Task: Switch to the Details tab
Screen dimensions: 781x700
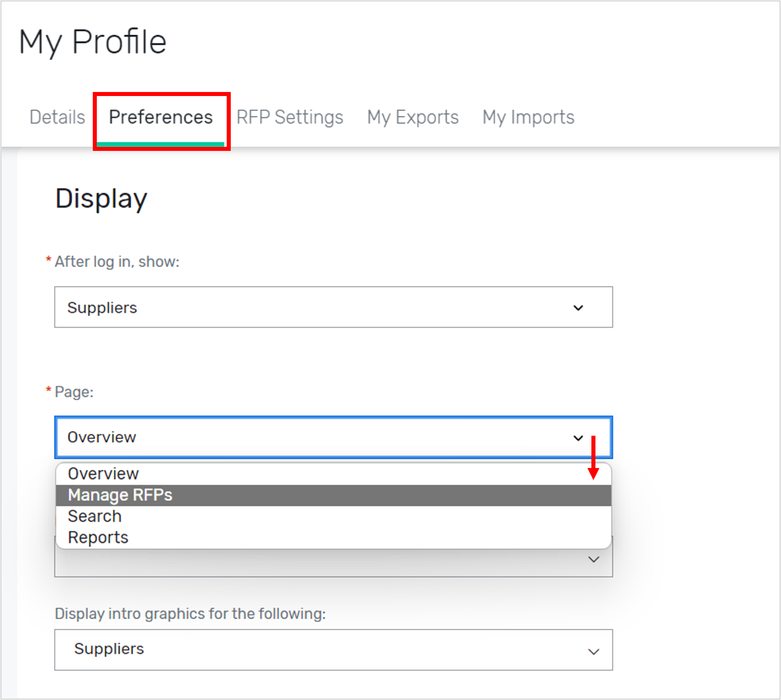Action: [57, 117]
